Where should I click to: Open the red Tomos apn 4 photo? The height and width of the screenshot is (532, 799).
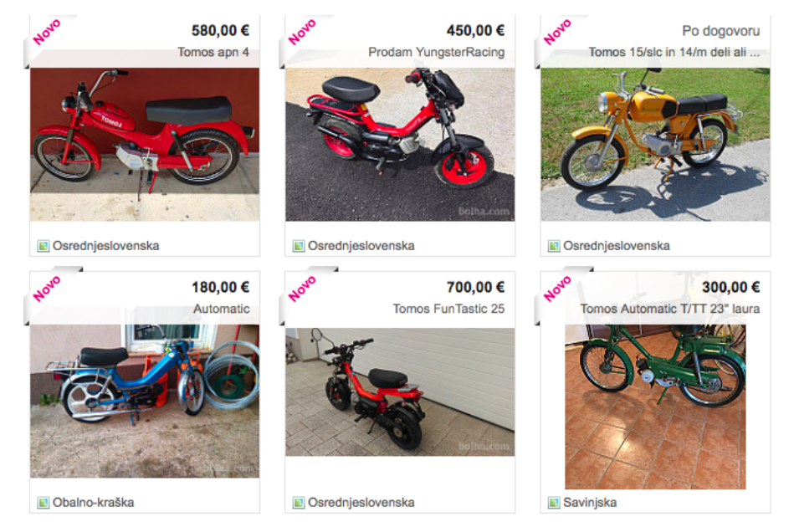145,144
